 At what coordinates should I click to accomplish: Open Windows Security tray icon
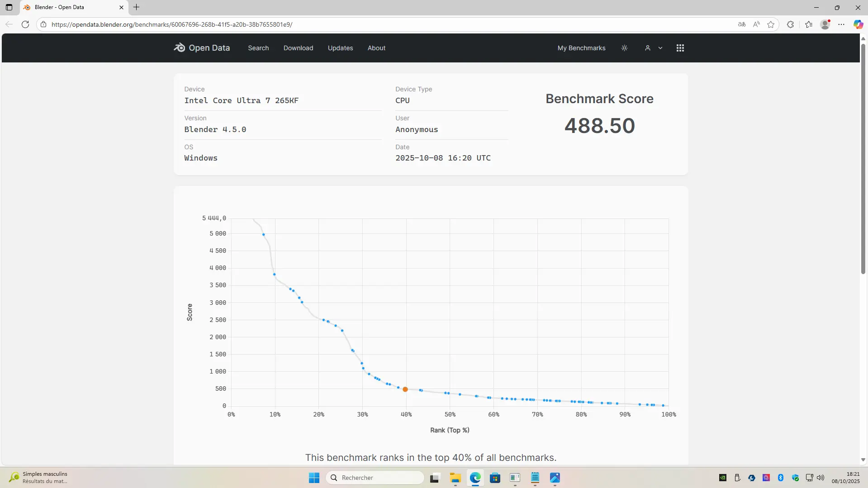[795, 478]
